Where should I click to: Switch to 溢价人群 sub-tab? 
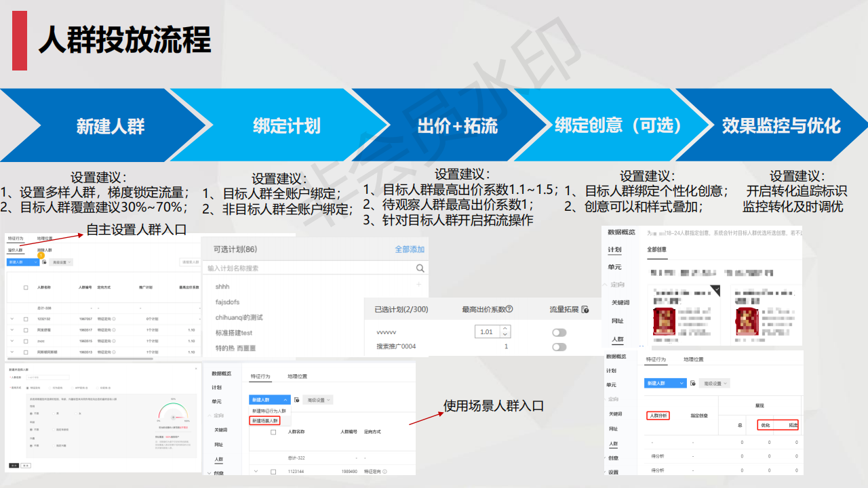pyautogui.click(x=15, y=250)
